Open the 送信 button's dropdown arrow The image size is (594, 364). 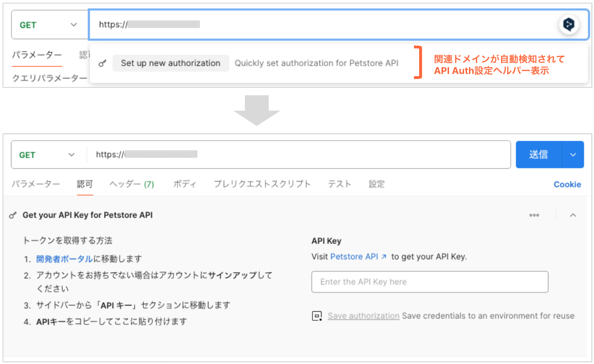click(x=573, y=154)
